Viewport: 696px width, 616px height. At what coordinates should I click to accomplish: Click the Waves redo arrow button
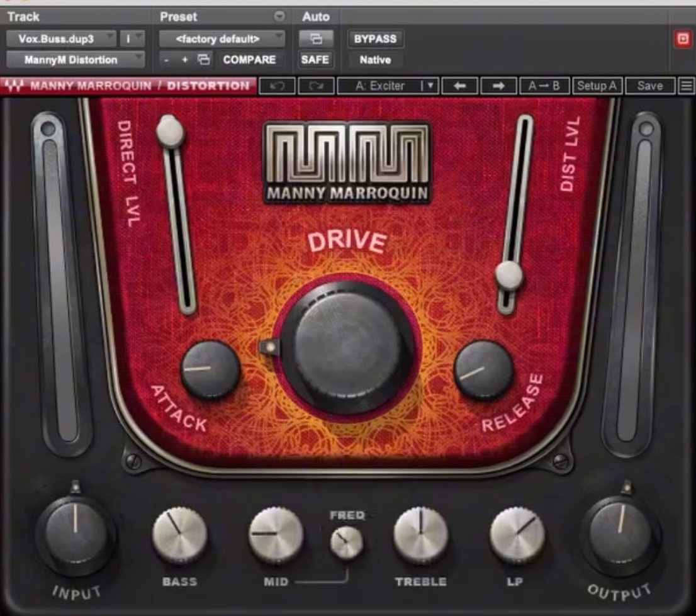tap(316, 86)
